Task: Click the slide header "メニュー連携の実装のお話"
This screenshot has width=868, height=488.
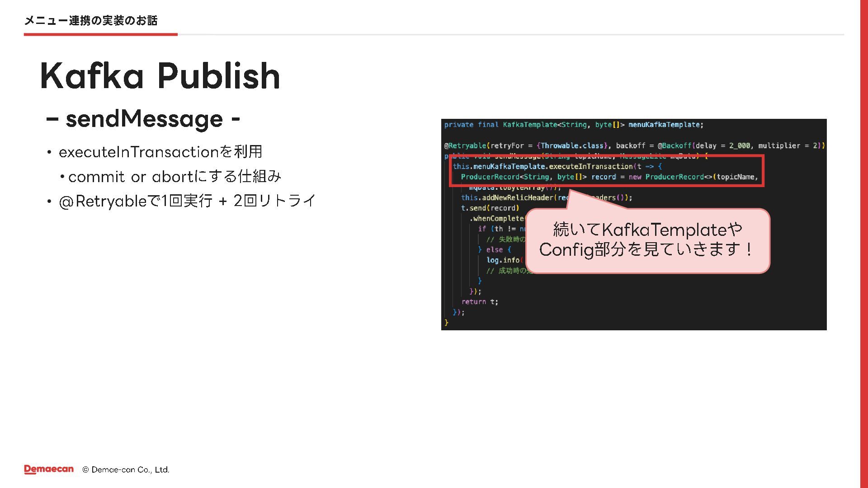Action: pyautogui.click(x=91, y=20)
